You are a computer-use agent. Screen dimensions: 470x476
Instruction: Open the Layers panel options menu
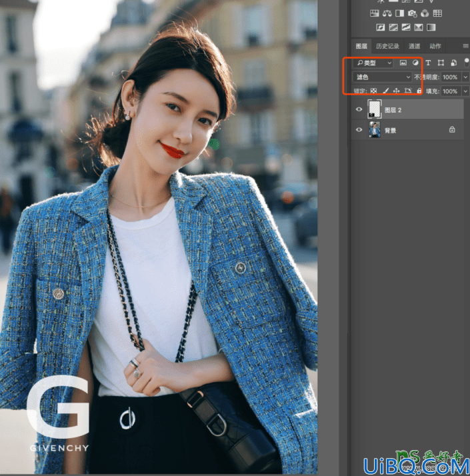pyautogui.click(x=466, y=46)
